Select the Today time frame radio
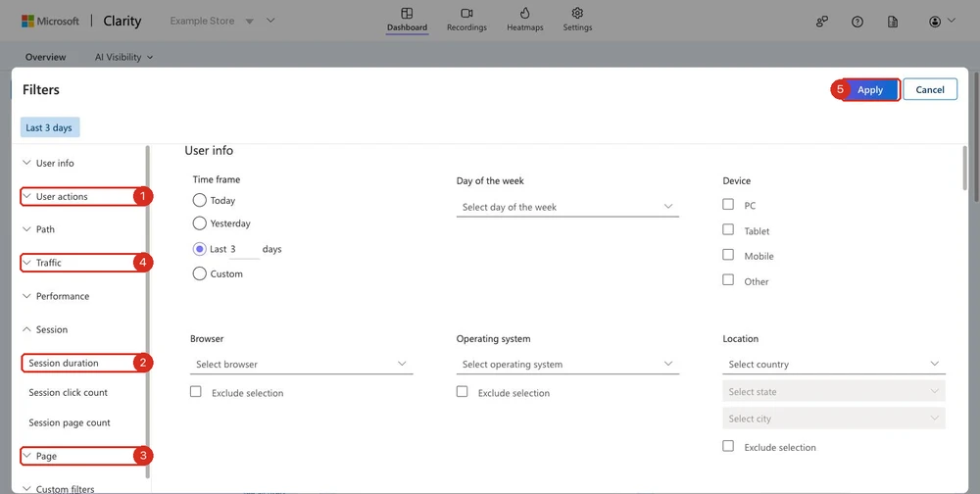Screen dimensions: 980x494 point(199,200)
